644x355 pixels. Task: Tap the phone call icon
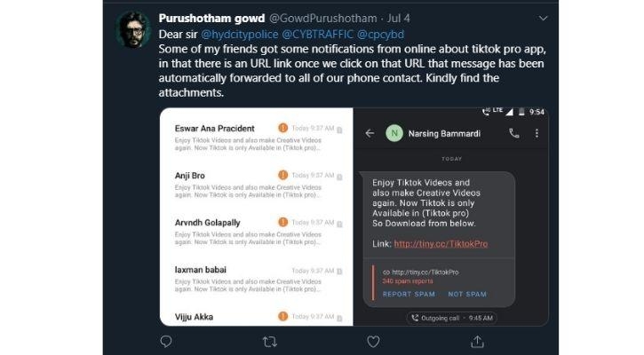click(x=513, y=133)
